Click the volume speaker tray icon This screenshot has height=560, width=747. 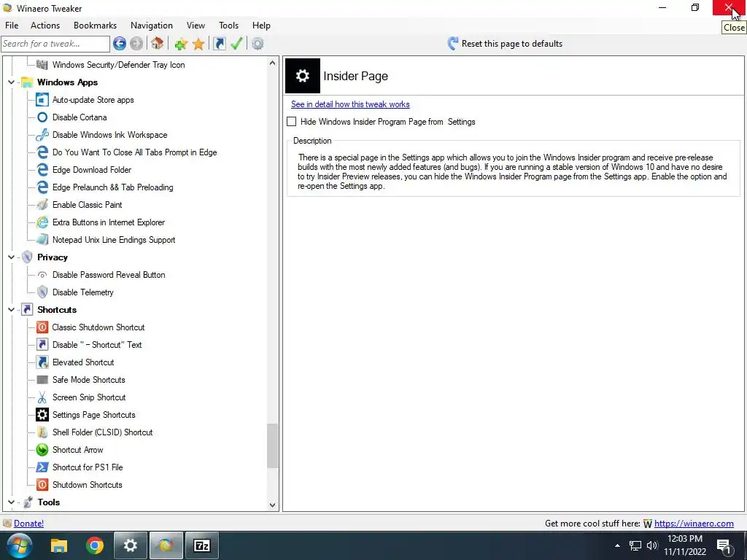[x=652, y=545]
